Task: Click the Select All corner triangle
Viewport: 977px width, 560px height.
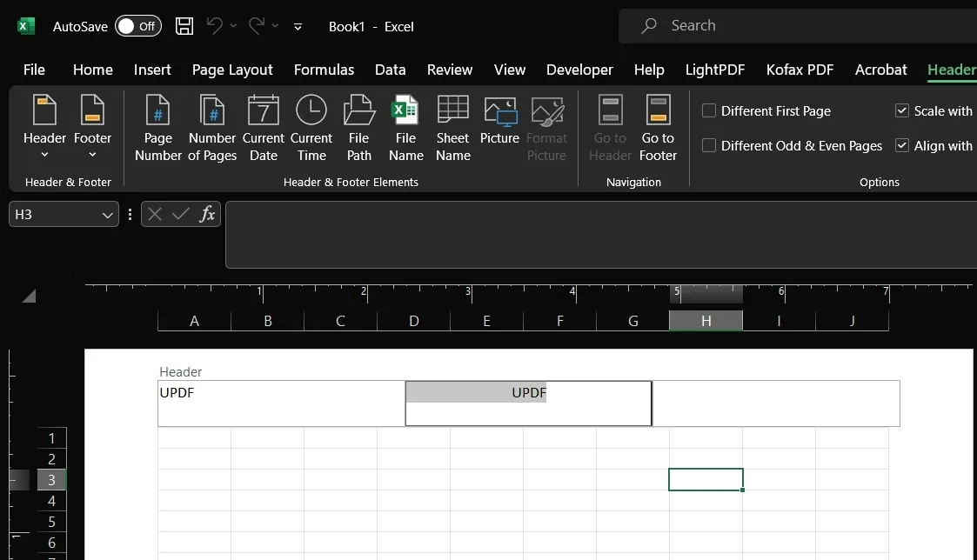Action: click(29, 296)
